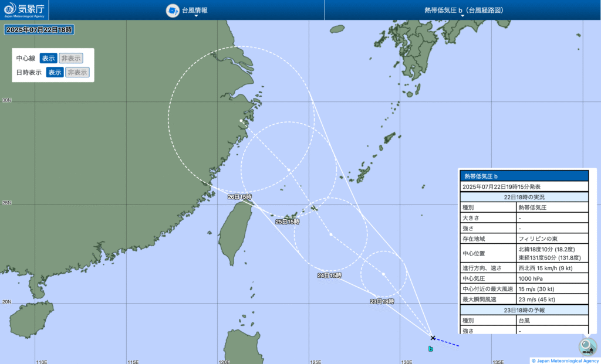The image size is (601, 364).
Task: Click the 23日18時 forecast label on the map
Action: (382, 301)
